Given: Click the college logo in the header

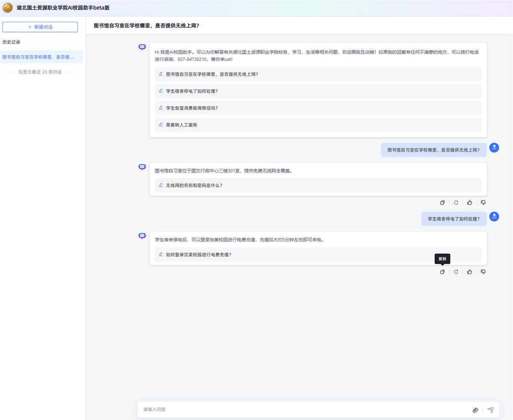Looking at the screenshot, I should pos(8,8).
